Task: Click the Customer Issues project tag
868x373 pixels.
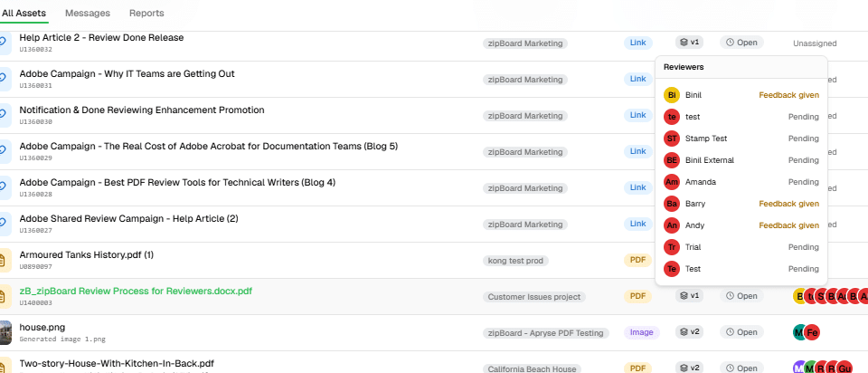Action: coord(534,297)
